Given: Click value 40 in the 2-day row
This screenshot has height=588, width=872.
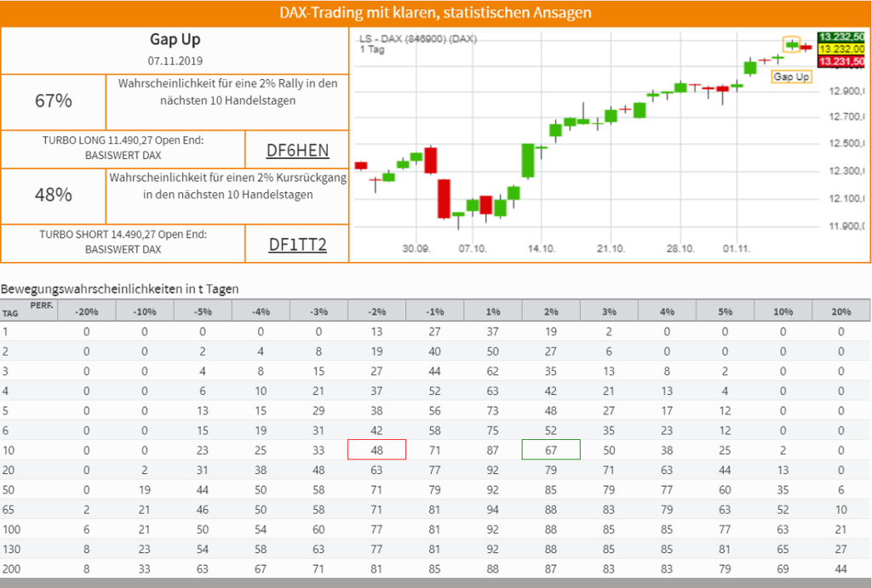Looking at the screenshot, I should (435, 351).
